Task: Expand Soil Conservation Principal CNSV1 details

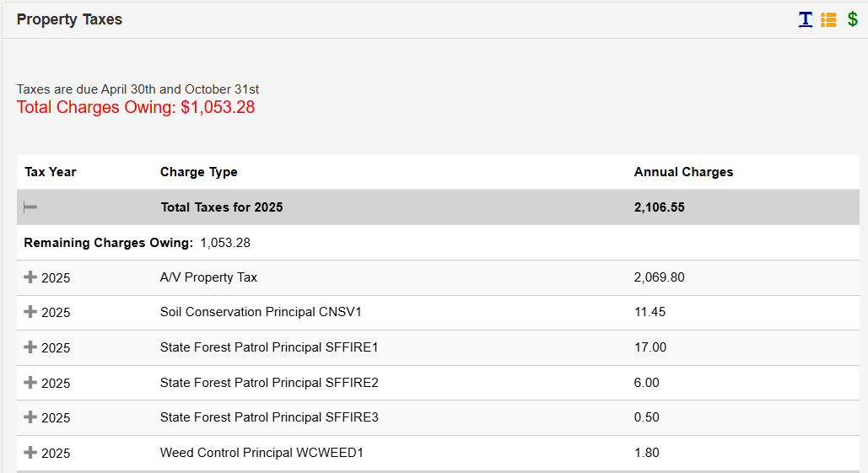Action: (30, 312)
